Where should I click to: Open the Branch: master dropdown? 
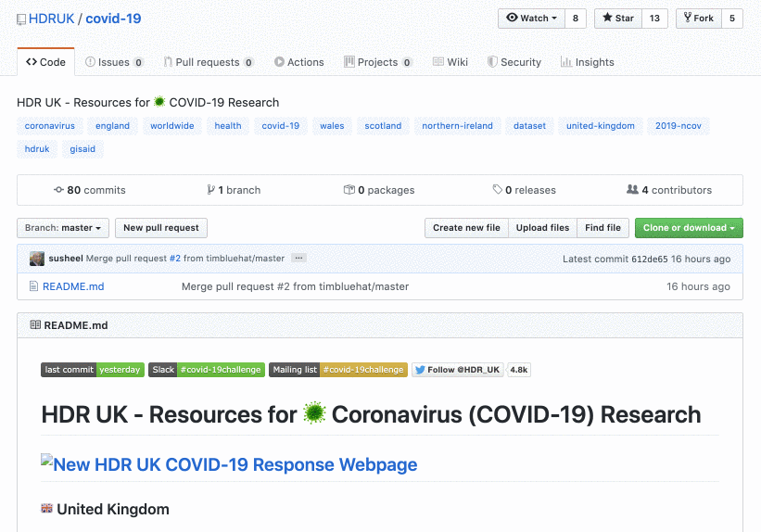tap(63, 228)
